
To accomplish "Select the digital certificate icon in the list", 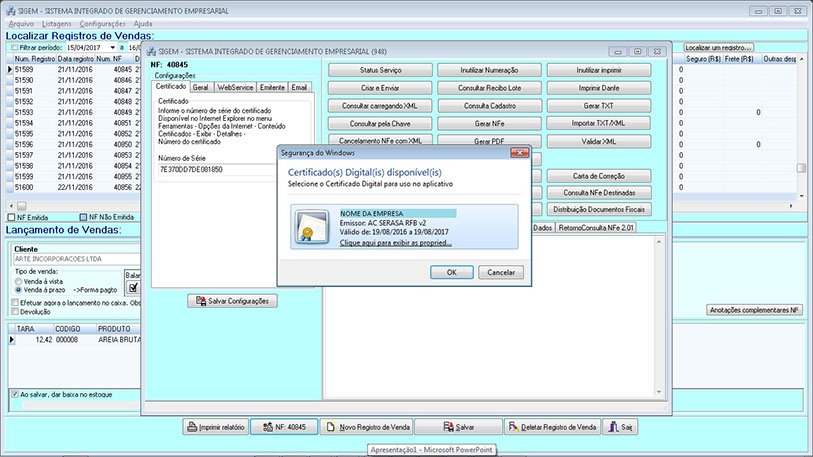I will point(310,227).
